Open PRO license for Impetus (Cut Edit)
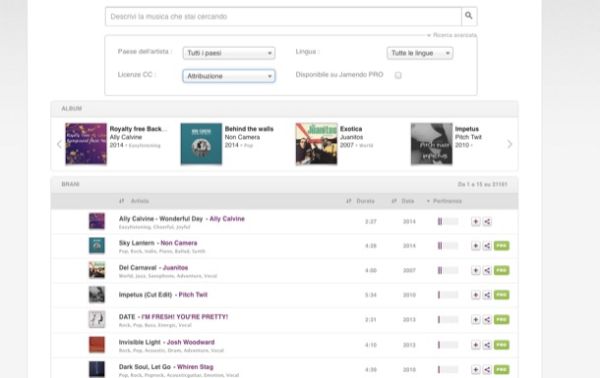 501,295
